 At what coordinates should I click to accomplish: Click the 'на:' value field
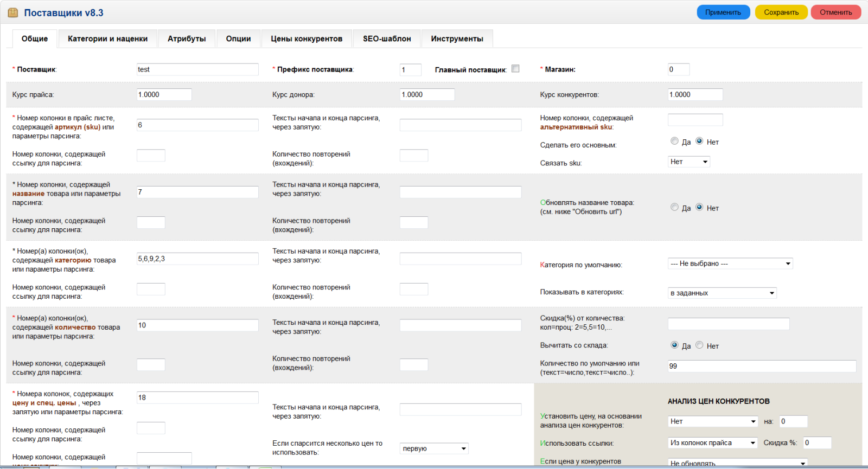pos(794,421)
